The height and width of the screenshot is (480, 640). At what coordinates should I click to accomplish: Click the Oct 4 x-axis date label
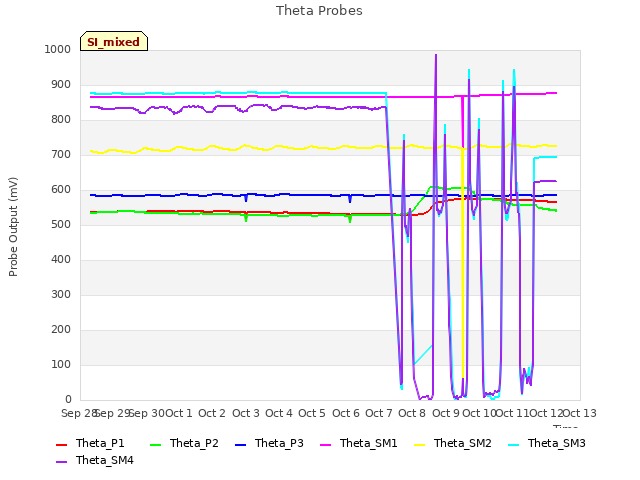[279, 413]
